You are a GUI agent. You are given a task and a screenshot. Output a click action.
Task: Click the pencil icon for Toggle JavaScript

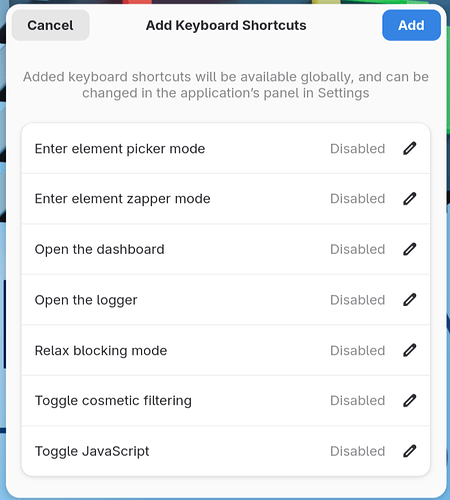pyautogui.click(x=410, y=451)
